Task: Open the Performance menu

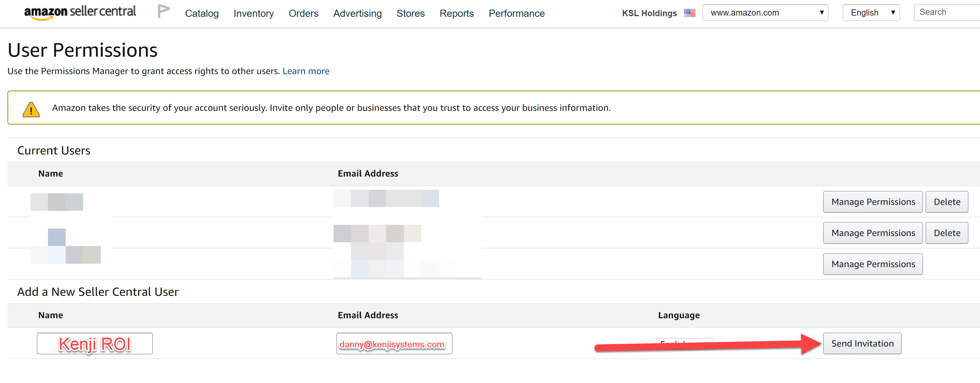Action: pos(516,13)
